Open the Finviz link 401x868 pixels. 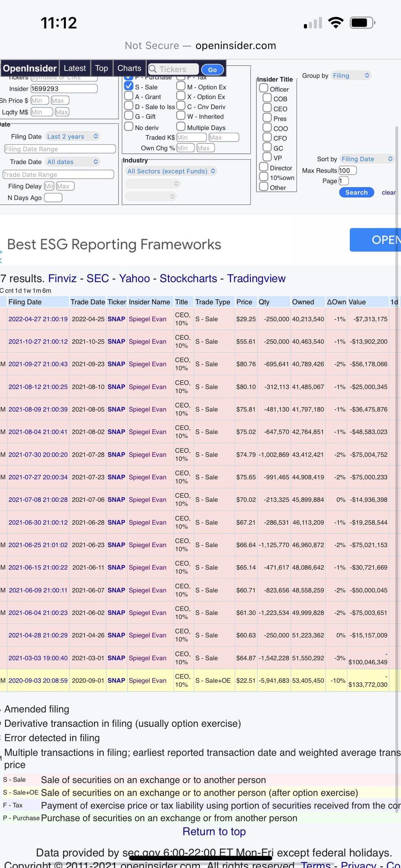62,278
